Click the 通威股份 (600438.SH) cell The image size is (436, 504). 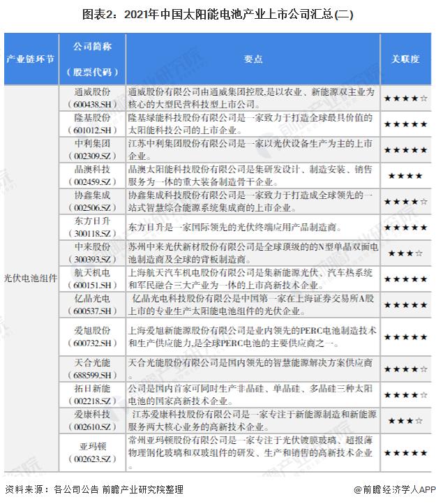tap(92, 98)
